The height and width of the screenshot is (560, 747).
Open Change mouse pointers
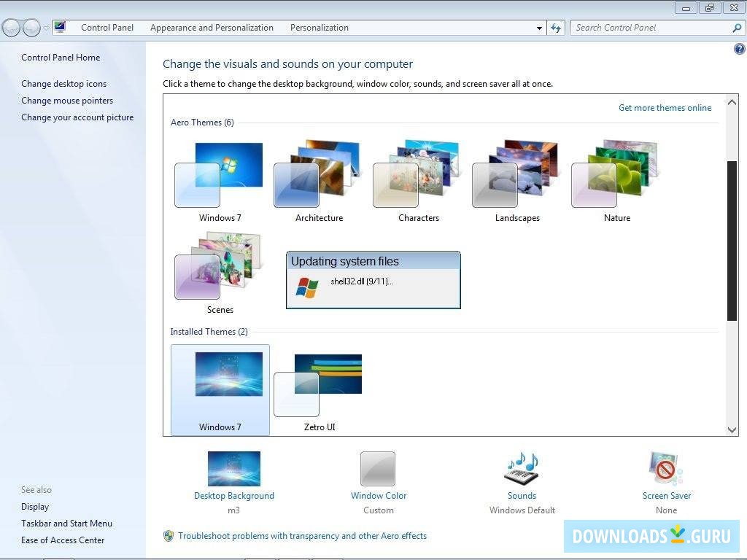(x=67, y=100)
